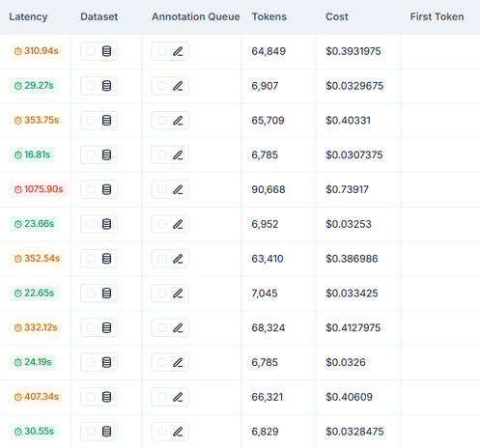Select the $0.73917 cost cell
This screenshot has width=480, height=448.
347,189
